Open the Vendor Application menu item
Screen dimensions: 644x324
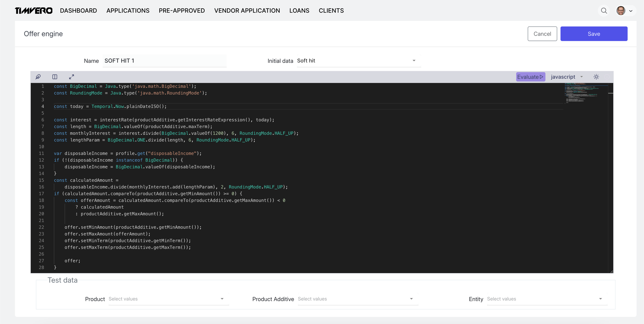coord(247,11)
